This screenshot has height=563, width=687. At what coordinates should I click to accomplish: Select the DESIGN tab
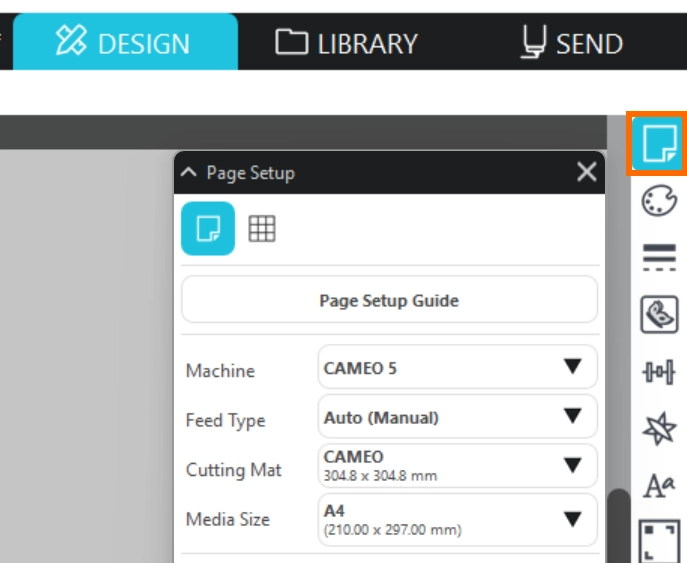(124, 43)
